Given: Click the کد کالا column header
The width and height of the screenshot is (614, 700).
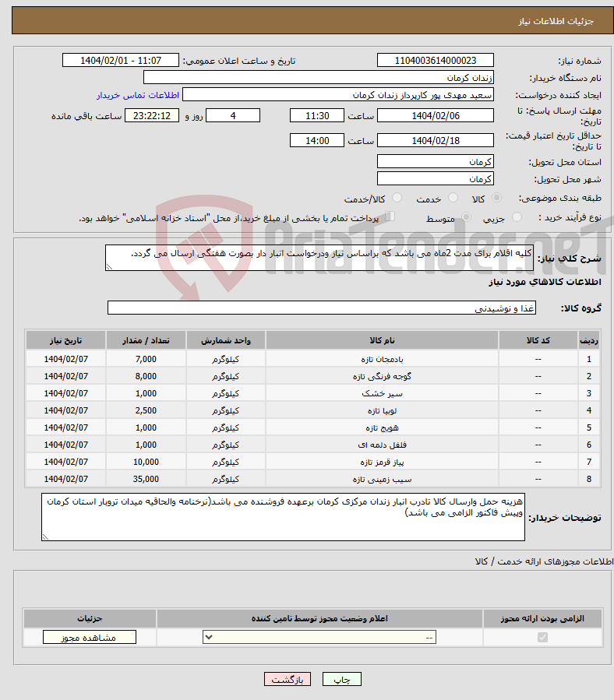Looking at the screenshot, I should 538,340.
